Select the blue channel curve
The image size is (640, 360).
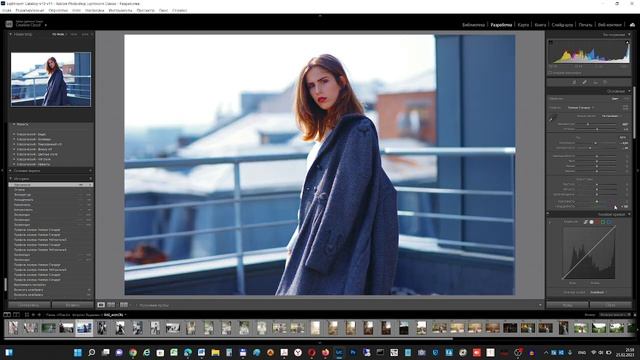(609, 222)
